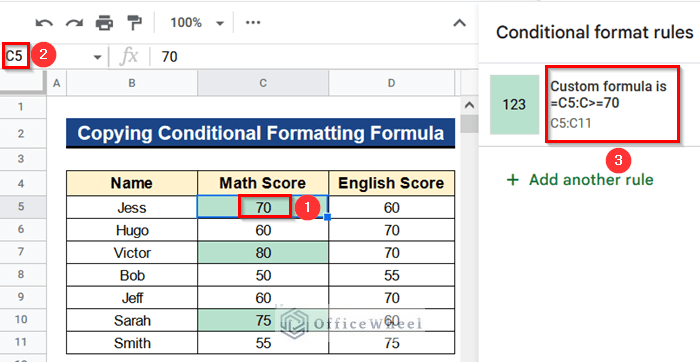Click the green 123 format preview swatch
Viewport: 700px width, 362px height.
[514, 104]
